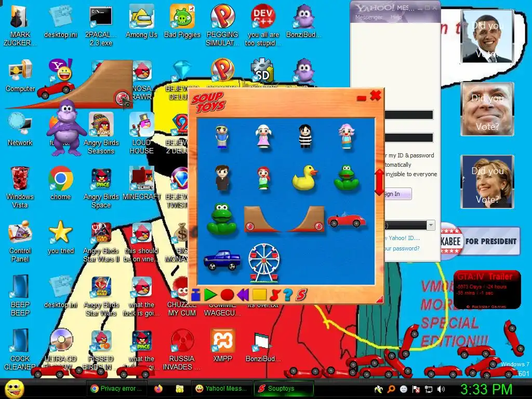Click the red record circle in Souptoys

pyautogui.click(x=227, y=295)
